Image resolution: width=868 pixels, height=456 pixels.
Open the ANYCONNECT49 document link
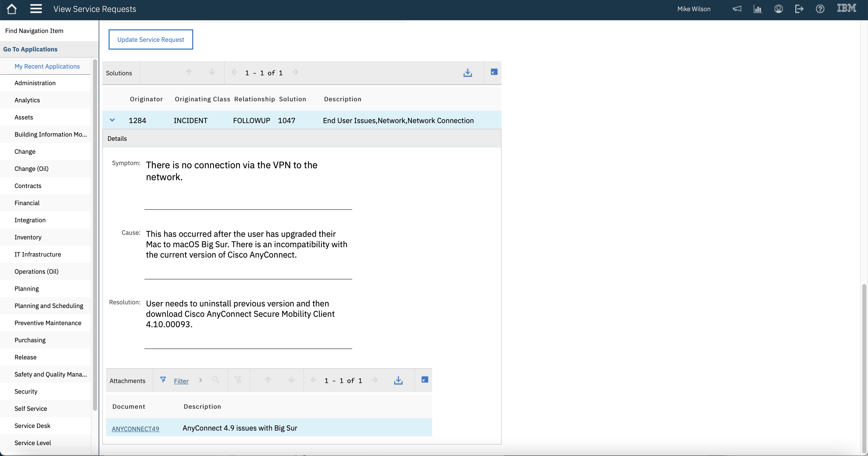tap(136, 429)
